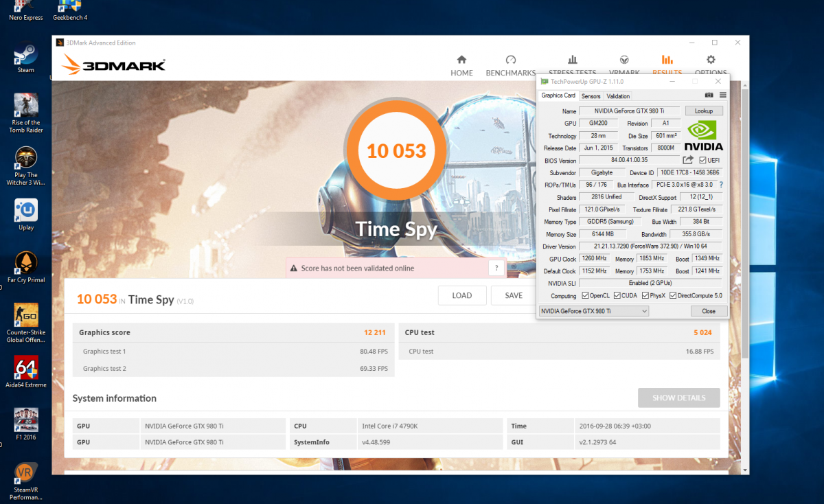Click the BIOS Version field
This screenshot has width=824, height=504.
tap(630, 160)
